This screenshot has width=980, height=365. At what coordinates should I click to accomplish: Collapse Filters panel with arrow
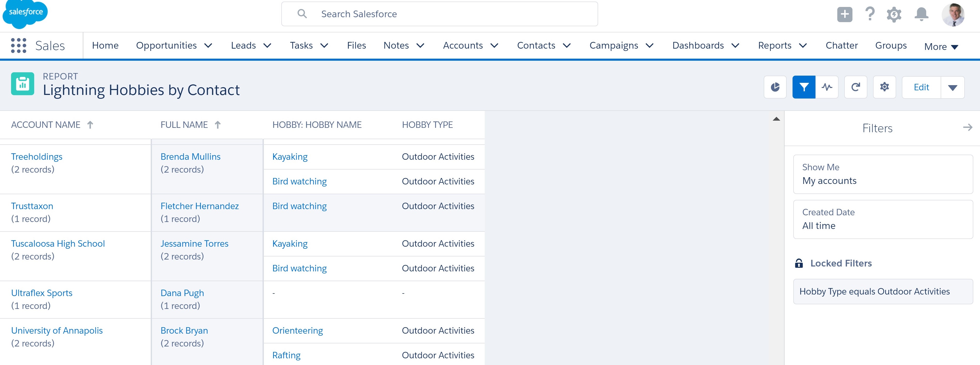pyautogui.click(x=967, y=128)
